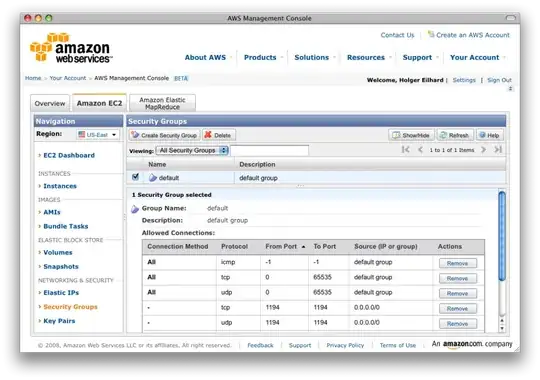Screen dimensions: 540x380
Task: Remove the icmp default group rule
Action: 458,263
